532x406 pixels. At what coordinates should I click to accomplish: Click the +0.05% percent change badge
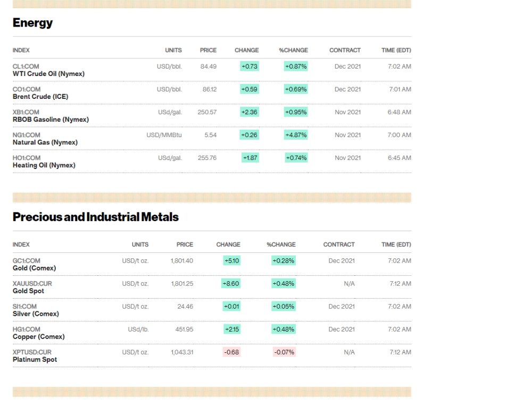284,307
